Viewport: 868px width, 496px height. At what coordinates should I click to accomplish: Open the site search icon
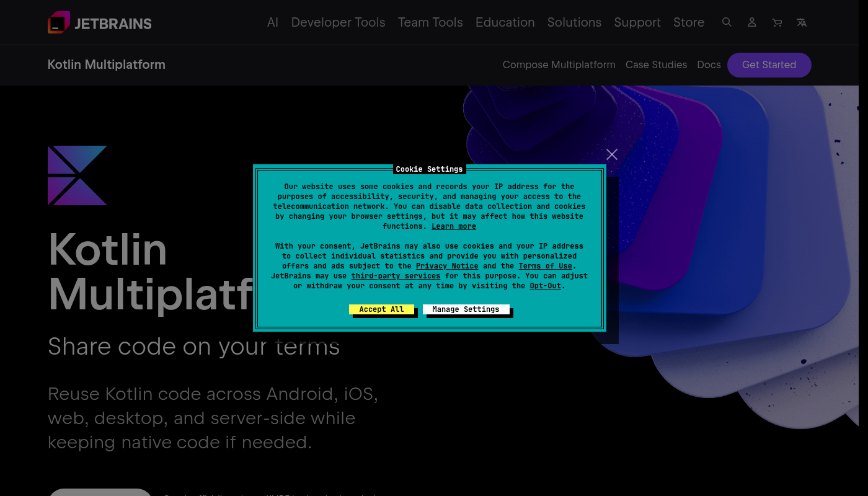[727, 22]
